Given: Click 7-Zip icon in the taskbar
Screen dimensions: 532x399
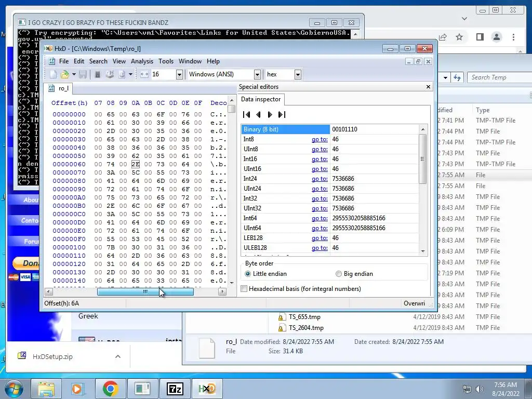Looking at the screenshot, I should tap(175, 389).
